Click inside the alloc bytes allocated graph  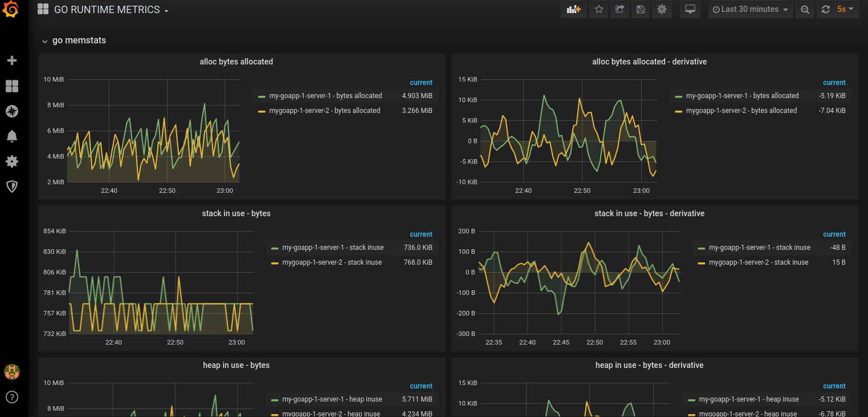(x=154, y=131)
